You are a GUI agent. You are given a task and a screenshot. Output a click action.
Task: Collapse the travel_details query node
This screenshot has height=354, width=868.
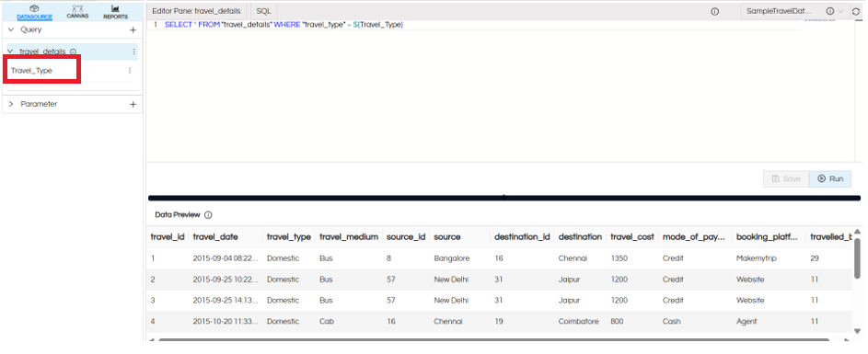pos(10,51)
